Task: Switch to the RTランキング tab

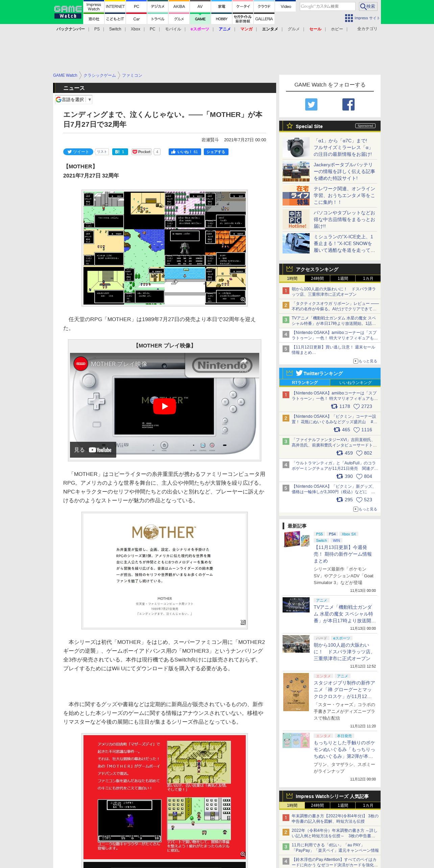Action: point(305,383)
